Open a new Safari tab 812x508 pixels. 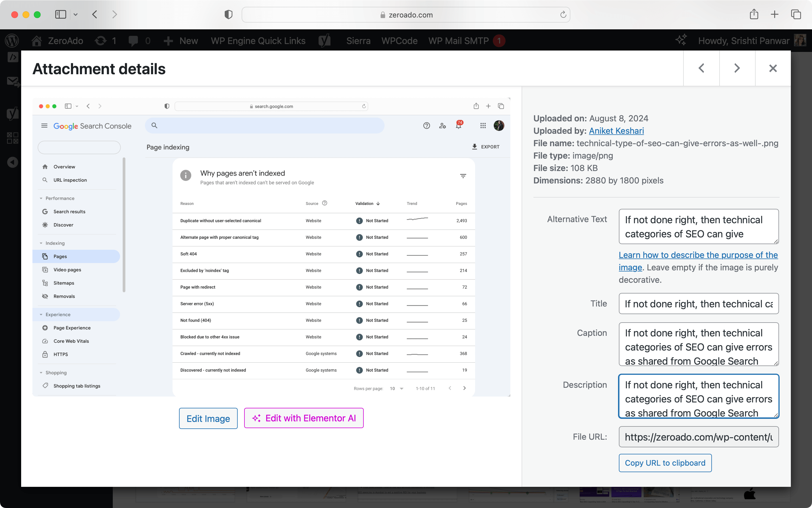(775, 14)
